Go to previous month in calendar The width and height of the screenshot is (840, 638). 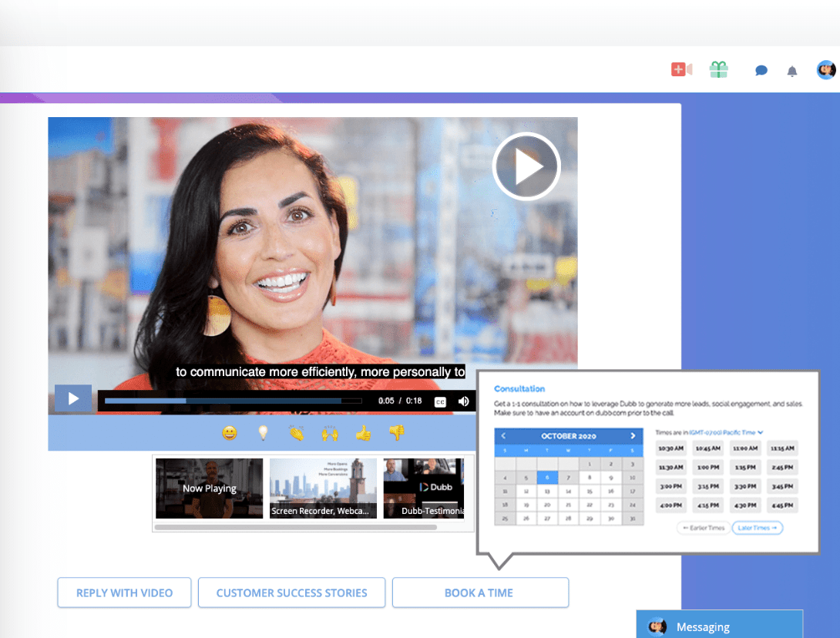503,436
